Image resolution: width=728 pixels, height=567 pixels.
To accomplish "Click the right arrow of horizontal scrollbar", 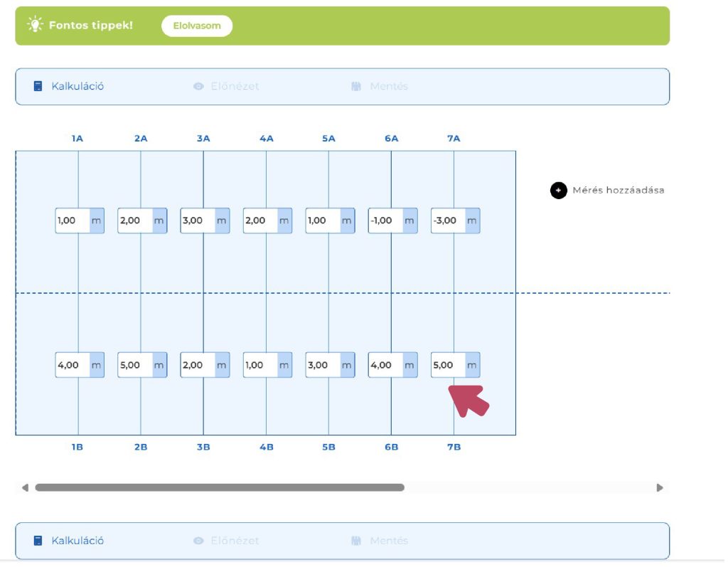I will 659,488.
